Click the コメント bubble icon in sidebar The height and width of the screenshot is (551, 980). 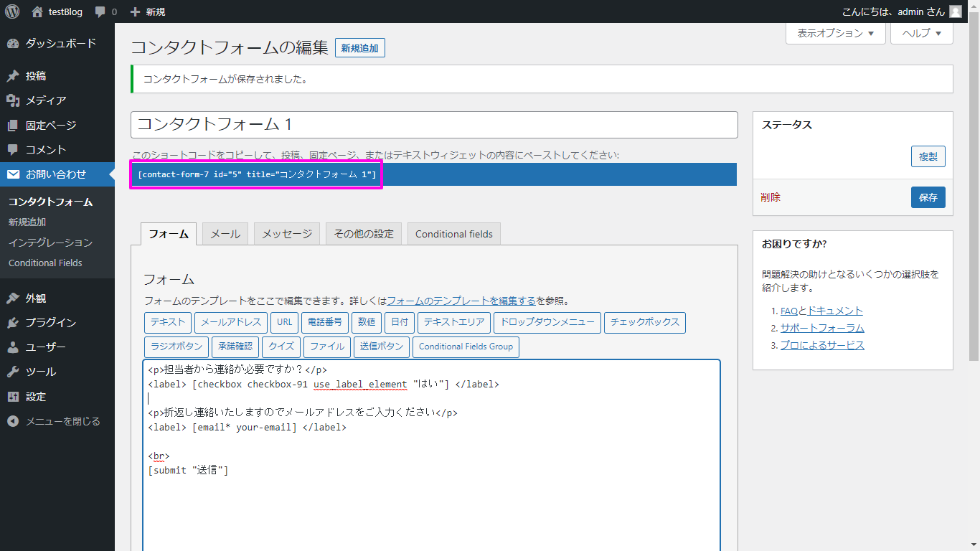point(13,150)
